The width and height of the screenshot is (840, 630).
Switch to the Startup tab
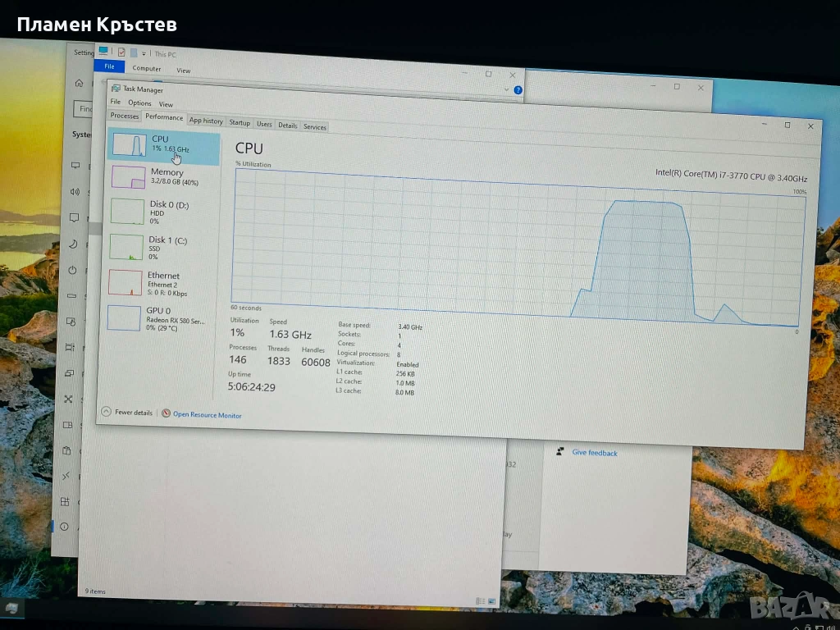(x=240, y=123)
